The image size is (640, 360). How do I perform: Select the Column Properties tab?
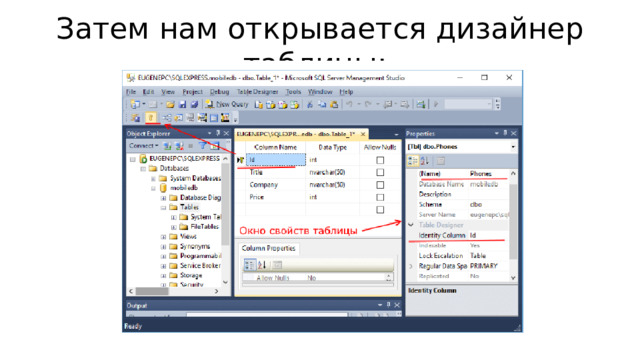coord(269,249)
